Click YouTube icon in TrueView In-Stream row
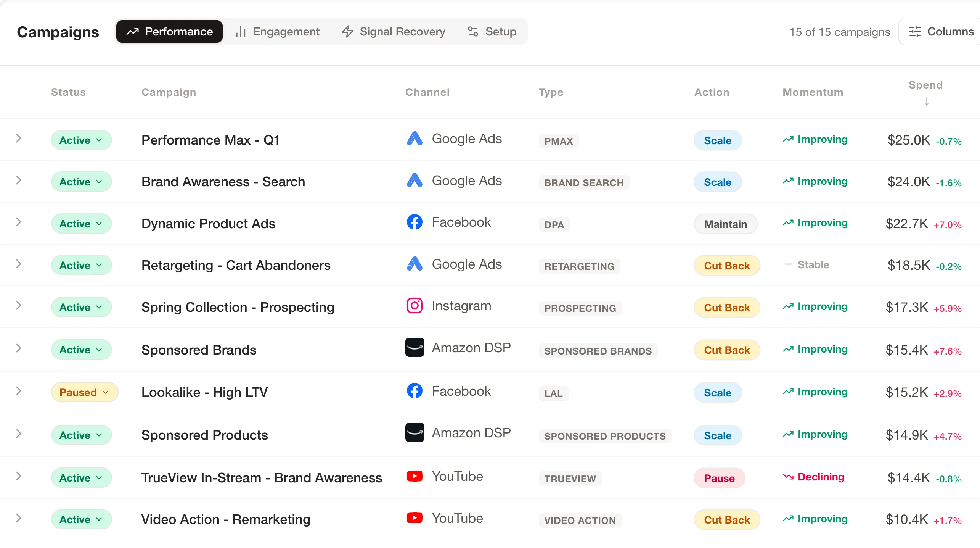This screenshot has height=548, width=980. click(x=414, y=476)
